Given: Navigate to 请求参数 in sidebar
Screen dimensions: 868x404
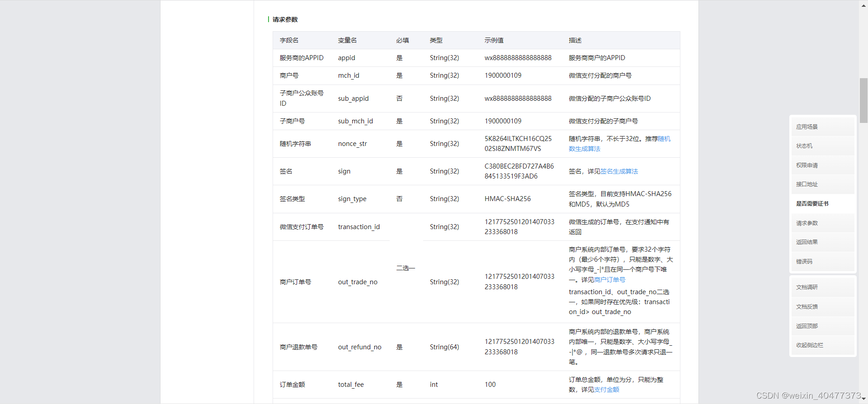Looking at the screenshot, I should point(822,223).
